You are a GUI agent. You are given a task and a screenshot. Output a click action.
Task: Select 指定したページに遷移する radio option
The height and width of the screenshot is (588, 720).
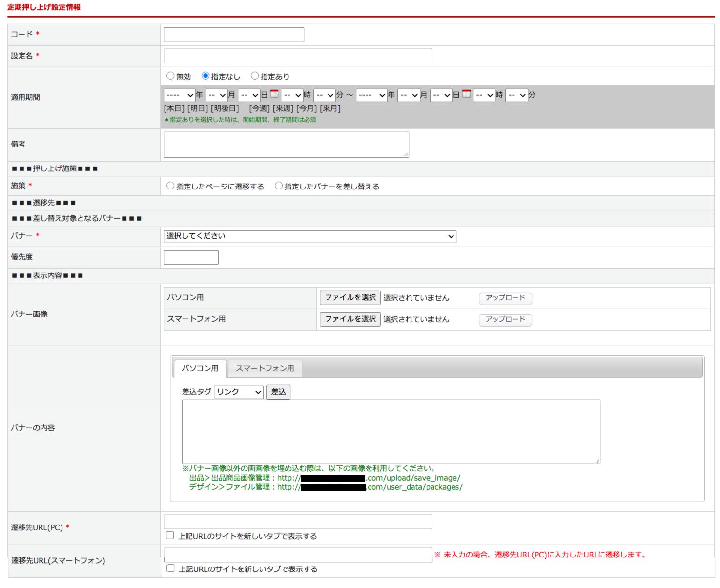pos(170,186)
